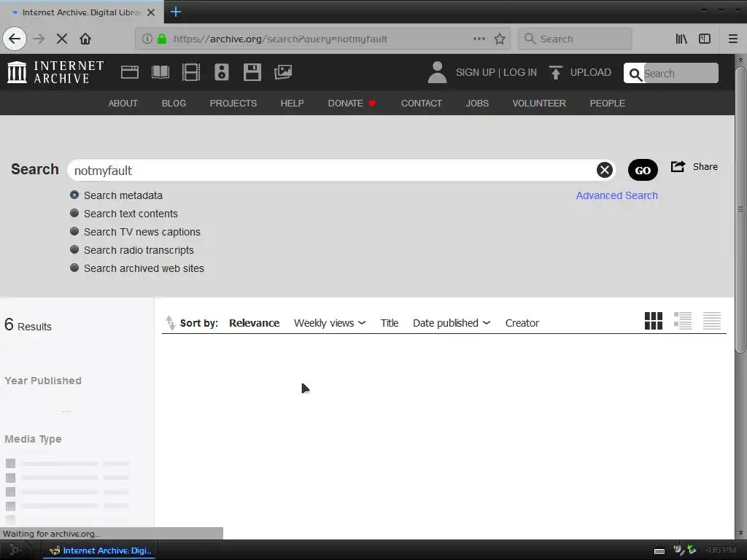Stop loading the page
Viewport: 747px width, 560px height.
(x=62, y=39)
